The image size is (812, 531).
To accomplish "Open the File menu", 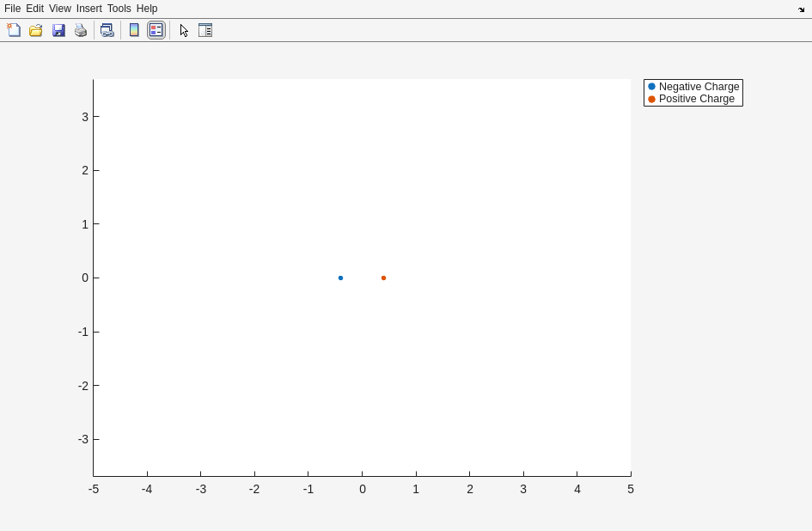I will 12,9.
